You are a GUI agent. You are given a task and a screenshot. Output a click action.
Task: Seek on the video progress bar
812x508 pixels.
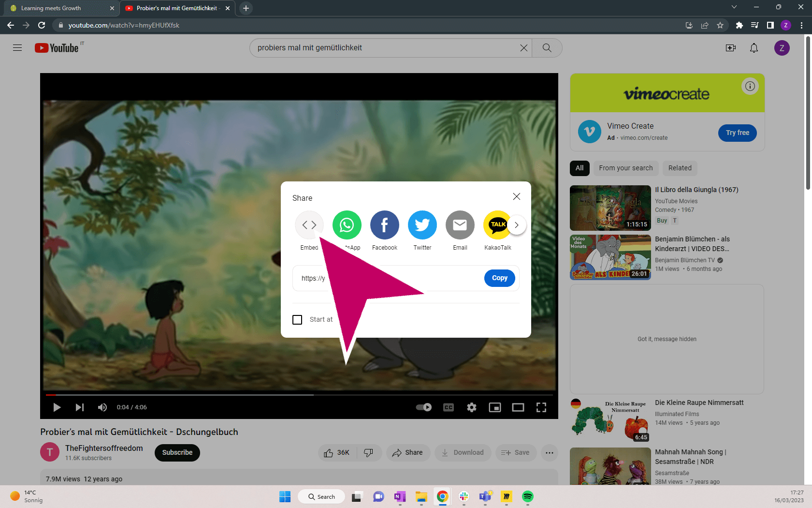(299, 395)
